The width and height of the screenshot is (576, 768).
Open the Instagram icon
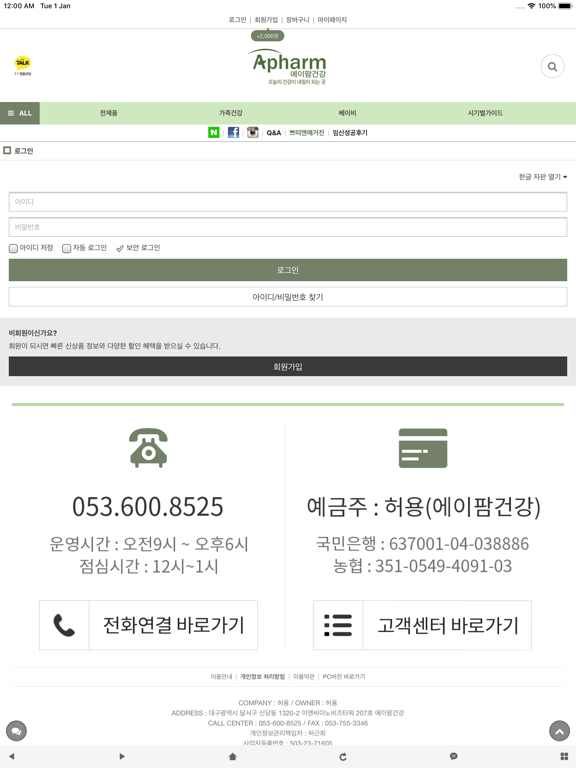tap(253, 132)
